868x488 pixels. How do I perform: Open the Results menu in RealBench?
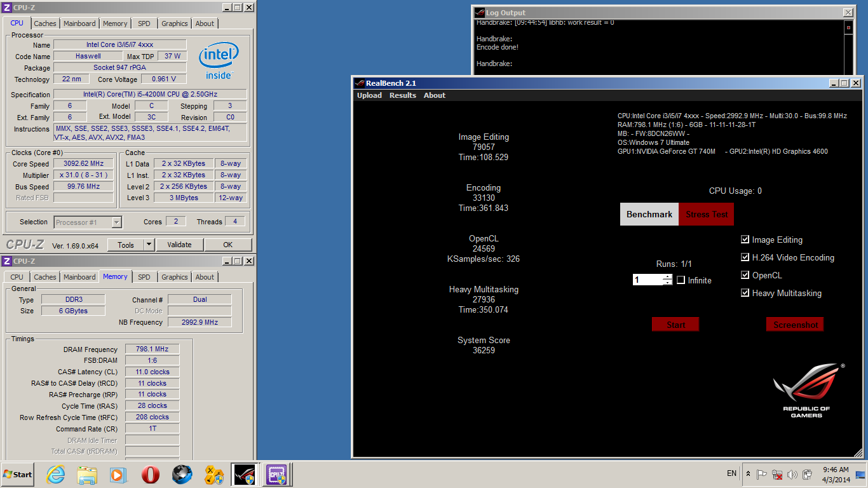tap(403, 95)
